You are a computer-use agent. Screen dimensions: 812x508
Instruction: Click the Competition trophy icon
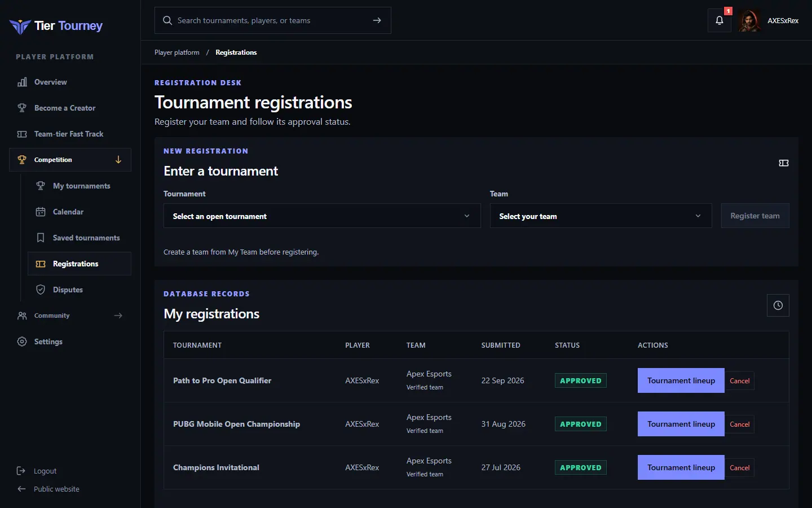tap(22, 160)
